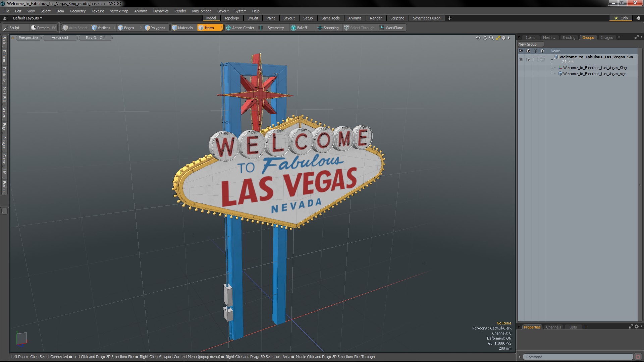Viewport: 644px width, 362px height.
Task: Switch to the Channels tab
Action: coord(553,327)
